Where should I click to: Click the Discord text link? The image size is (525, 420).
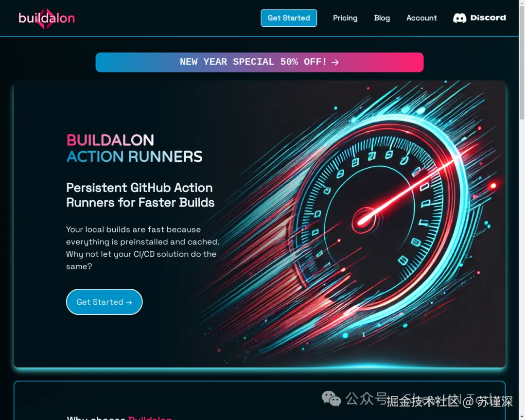point(488,18)
